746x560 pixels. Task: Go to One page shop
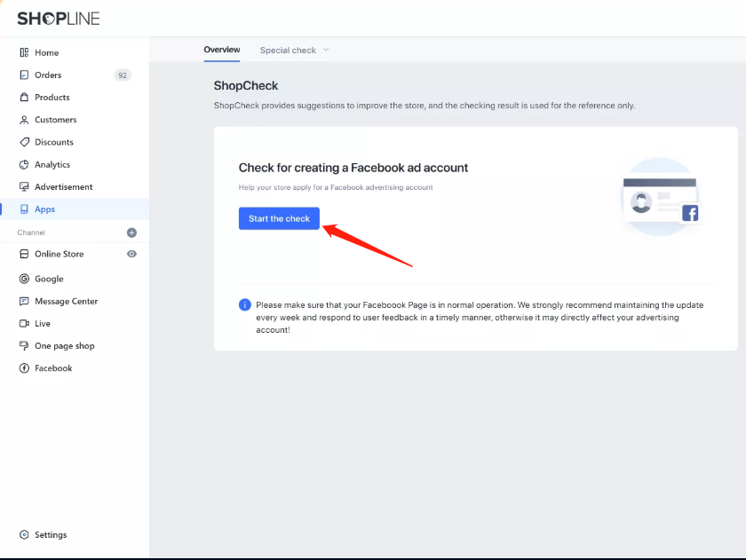64,346
